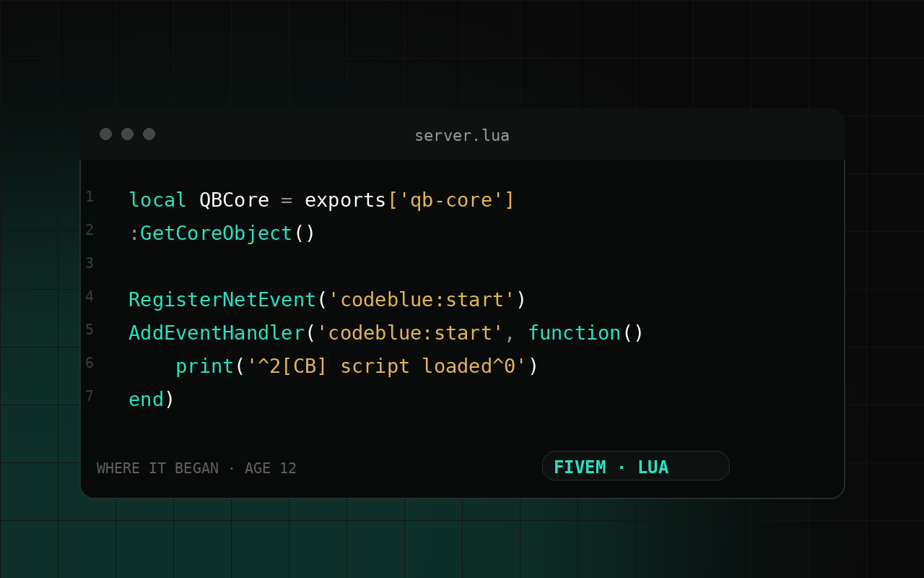Click the 'function' keyword on line 5

(575, 333)
